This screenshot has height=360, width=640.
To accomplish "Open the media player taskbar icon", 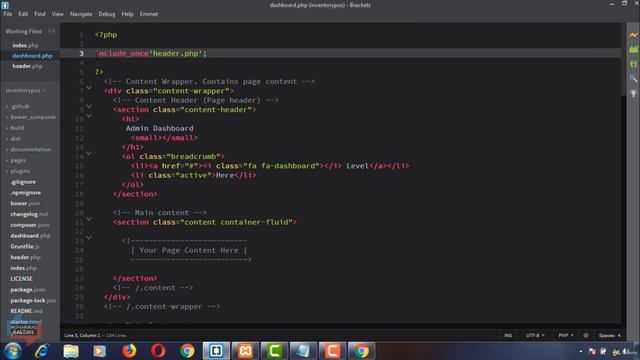I will (x=99, y=351).
